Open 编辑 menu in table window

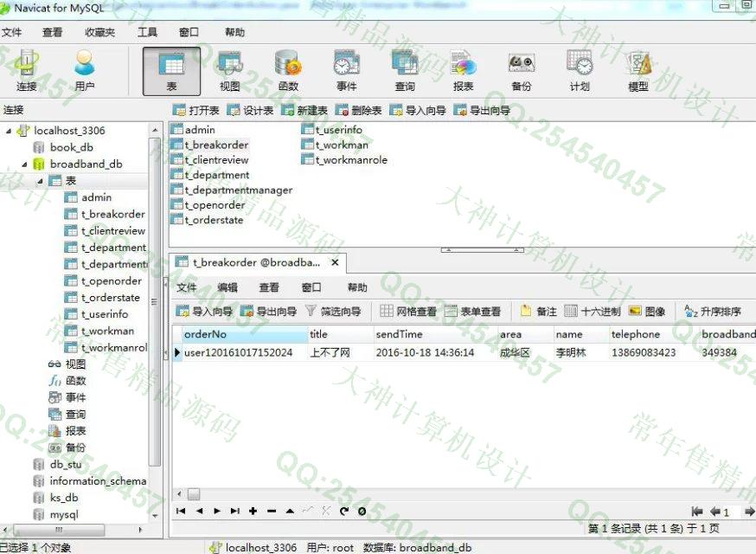coord(227,287)
